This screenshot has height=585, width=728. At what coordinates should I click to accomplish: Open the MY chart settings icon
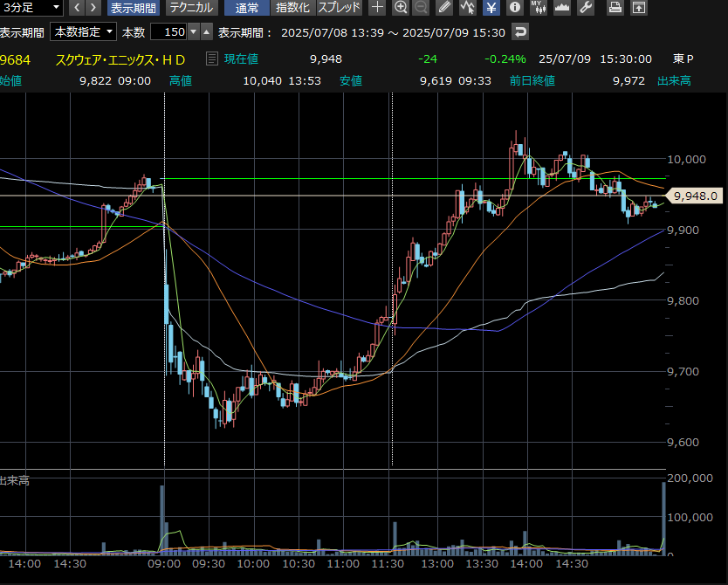pos(539,8)
